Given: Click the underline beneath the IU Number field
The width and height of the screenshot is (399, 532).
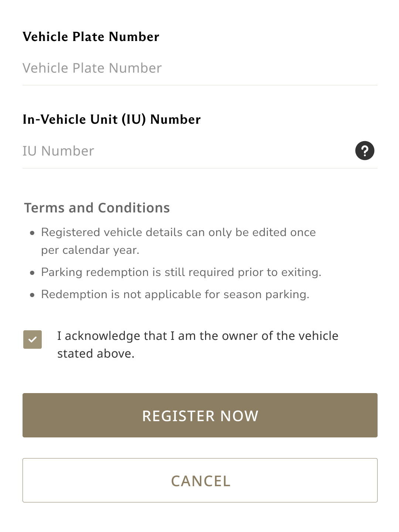Looking at the screenshot, I should tap(199, 168).
